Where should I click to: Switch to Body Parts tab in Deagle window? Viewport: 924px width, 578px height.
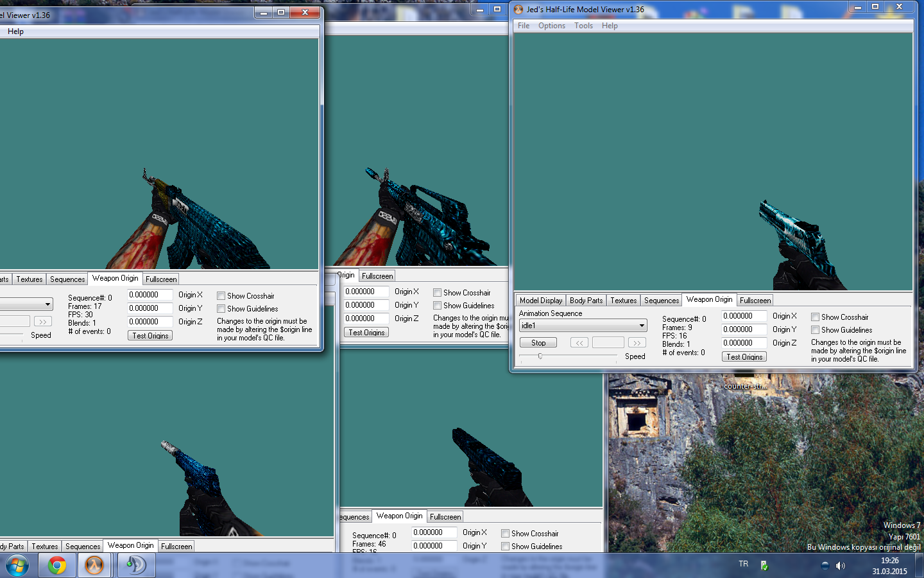(x=586, y=301)
